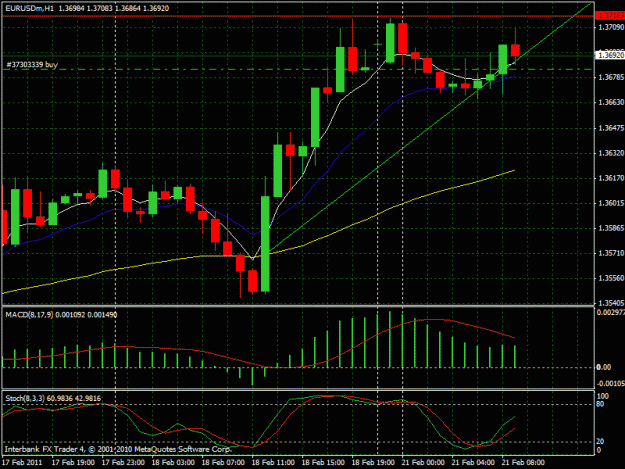Select the large green candle at 18 Feb 11:00

click(265, 244)
